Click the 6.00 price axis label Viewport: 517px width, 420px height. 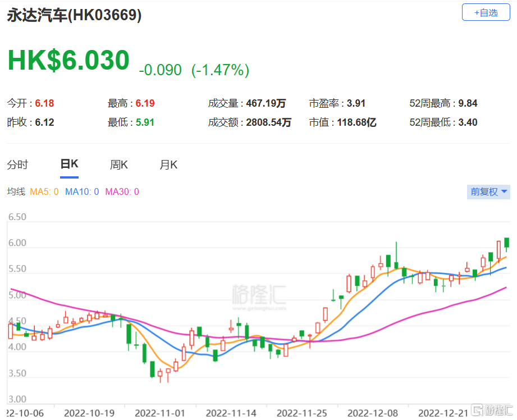coord(17,243)
